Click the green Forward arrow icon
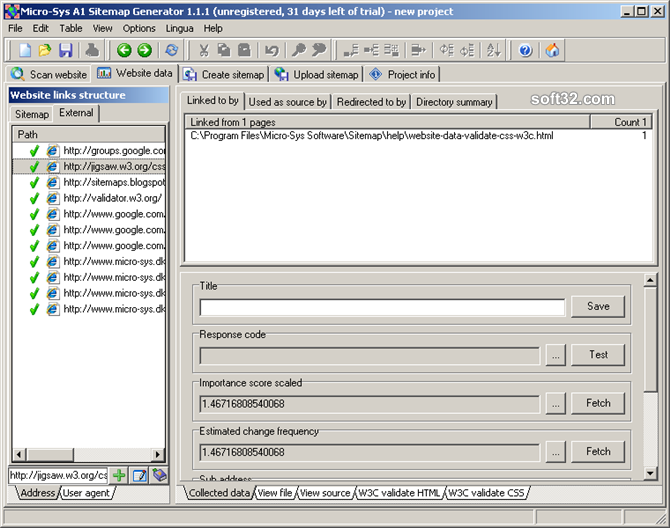The width and height of the screenshot is (670, 528). [x=145, y=50]
